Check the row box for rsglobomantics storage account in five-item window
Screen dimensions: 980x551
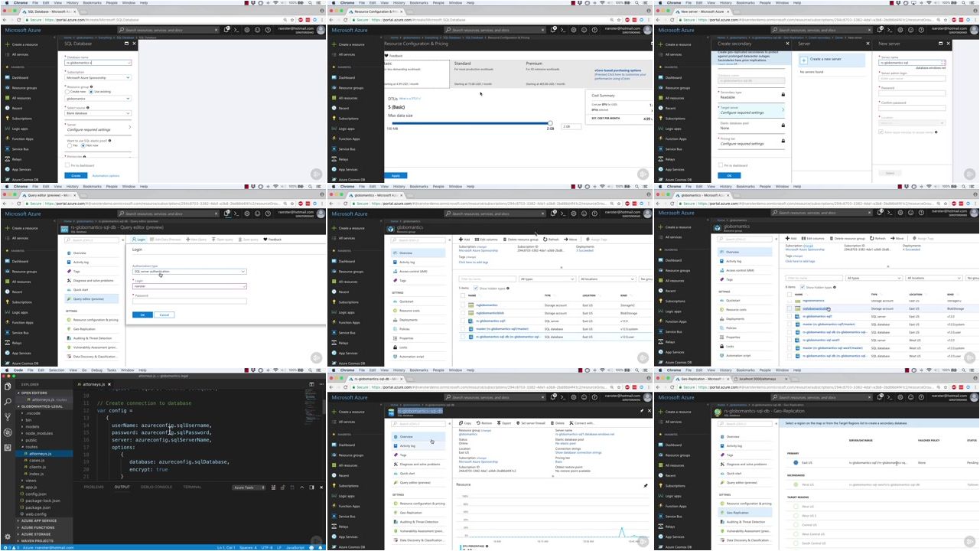[463, 305]
